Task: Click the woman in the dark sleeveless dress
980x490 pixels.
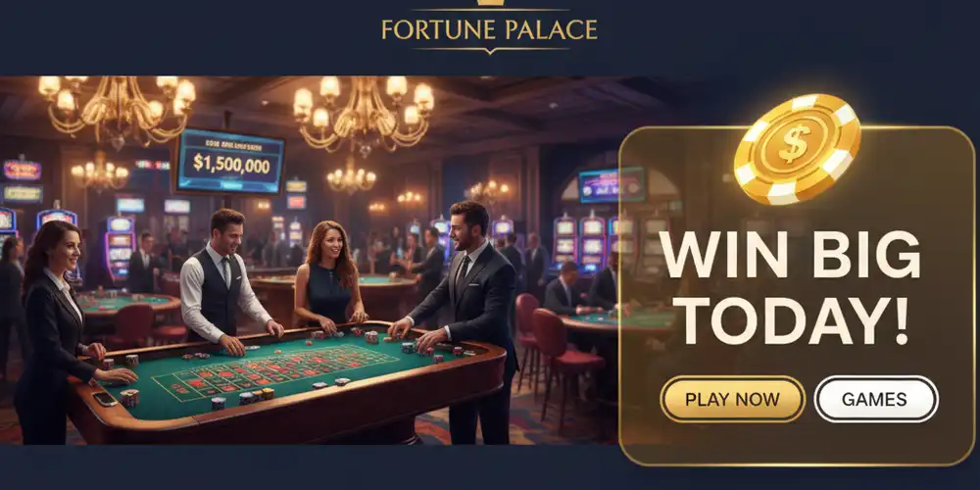Action: 330,277
